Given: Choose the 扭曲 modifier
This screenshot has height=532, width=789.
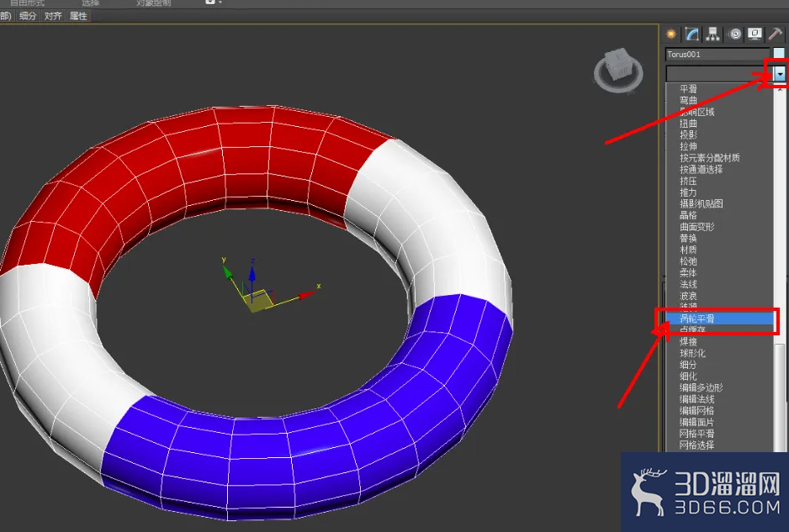Looking at the screenshot, I should click(x=688, y=124).
